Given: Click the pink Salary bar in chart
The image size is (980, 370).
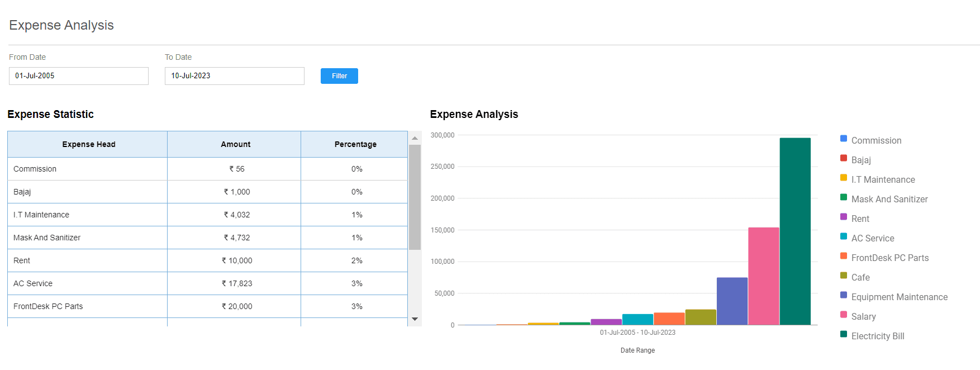Looking at the screenshot, I should (x=764, y=276).
